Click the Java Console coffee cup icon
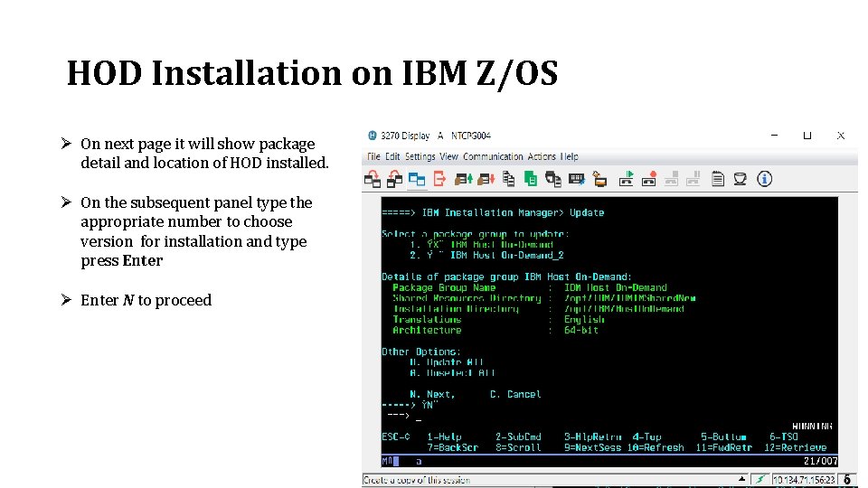 point(741,179)
